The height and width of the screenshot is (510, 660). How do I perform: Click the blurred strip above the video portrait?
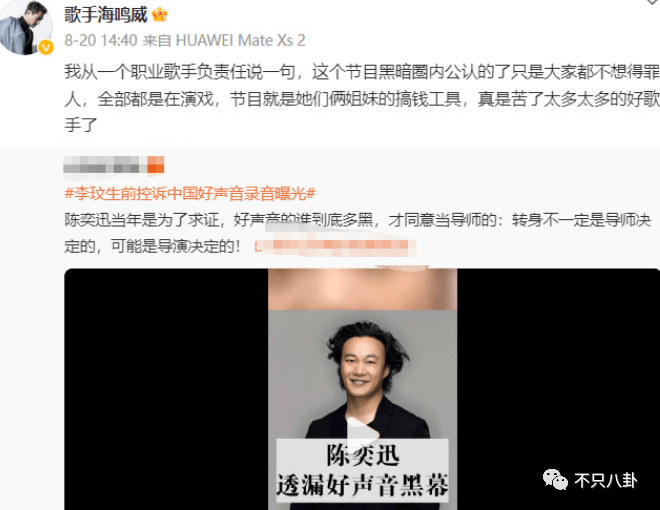point(362,289)
